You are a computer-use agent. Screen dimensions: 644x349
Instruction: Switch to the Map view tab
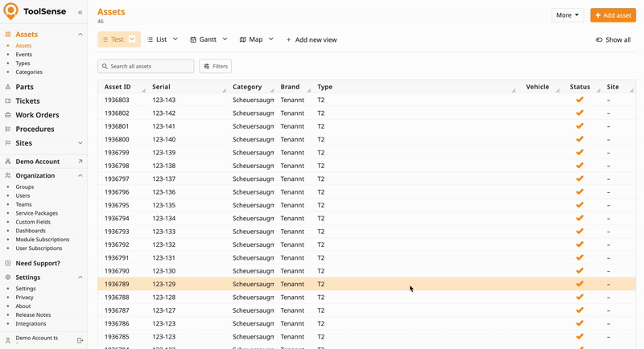coord(251,39)
